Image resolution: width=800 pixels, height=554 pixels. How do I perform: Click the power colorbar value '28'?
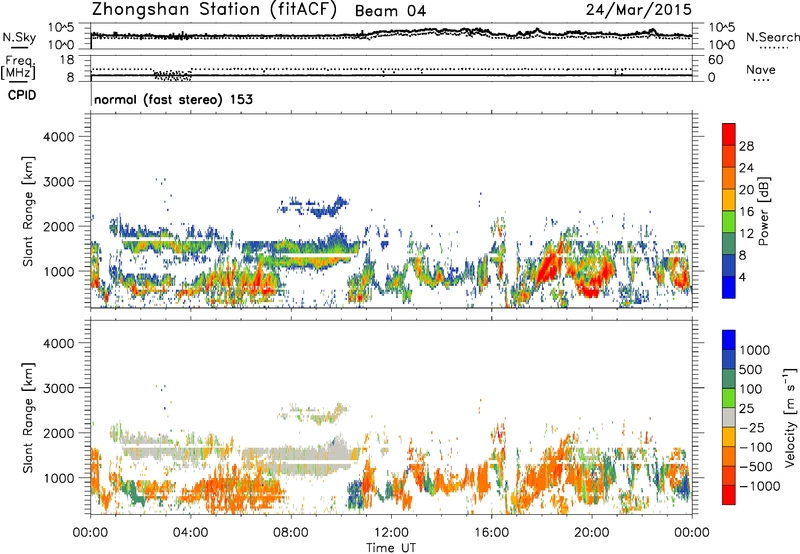pyautogui.click(x=746, y=146)
